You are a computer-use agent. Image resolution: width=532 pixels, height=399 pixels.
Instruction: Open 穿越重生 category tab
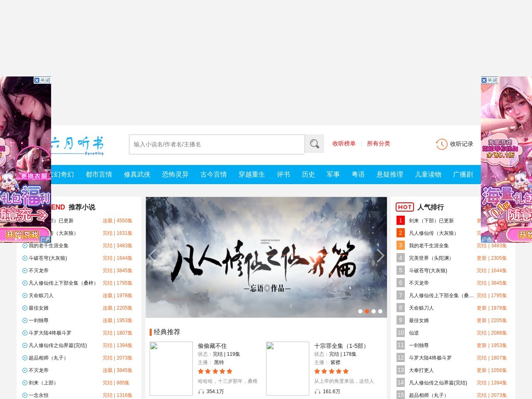coord(252,175)
